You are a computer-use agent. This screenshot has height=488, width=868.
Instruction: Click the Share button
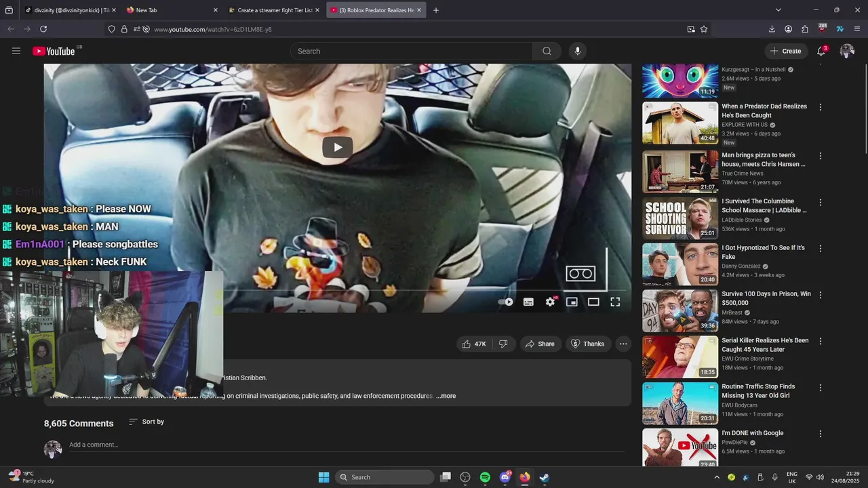tap(540, 344)
